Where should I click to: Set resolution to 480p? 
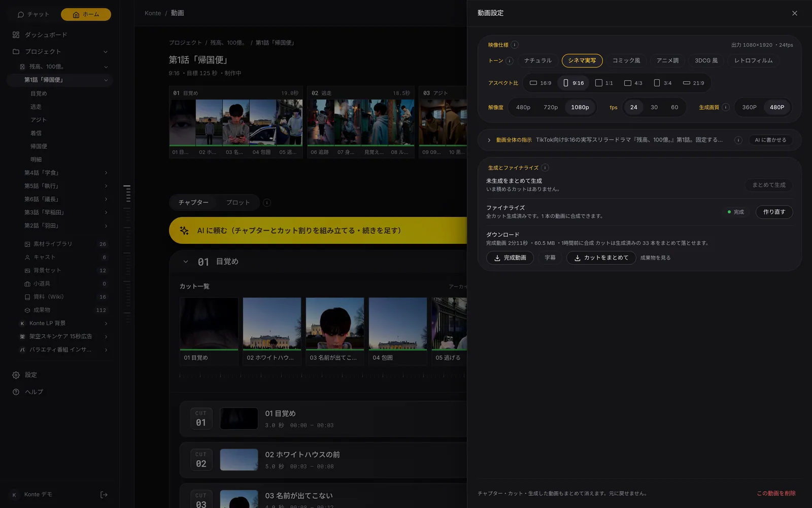coord(523,107)
